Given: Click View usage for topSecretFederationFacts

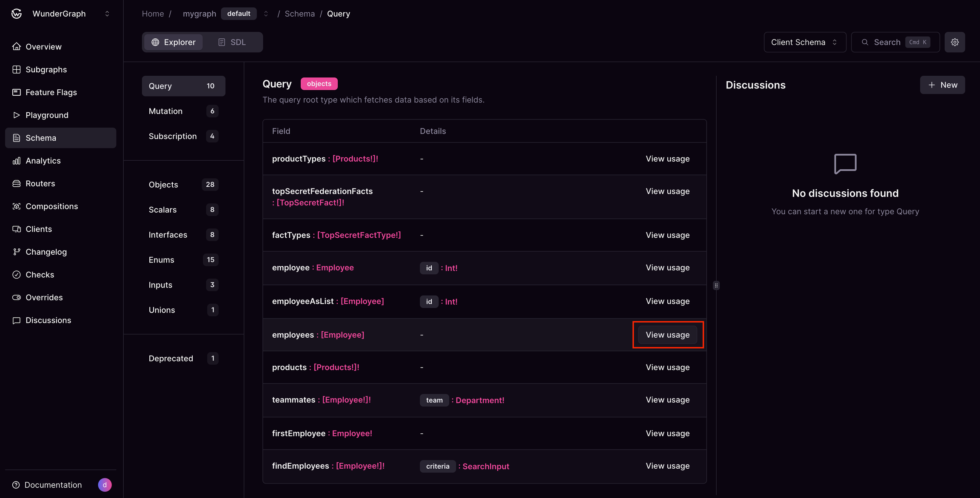Looking at the screenshot, I should 667,191.
